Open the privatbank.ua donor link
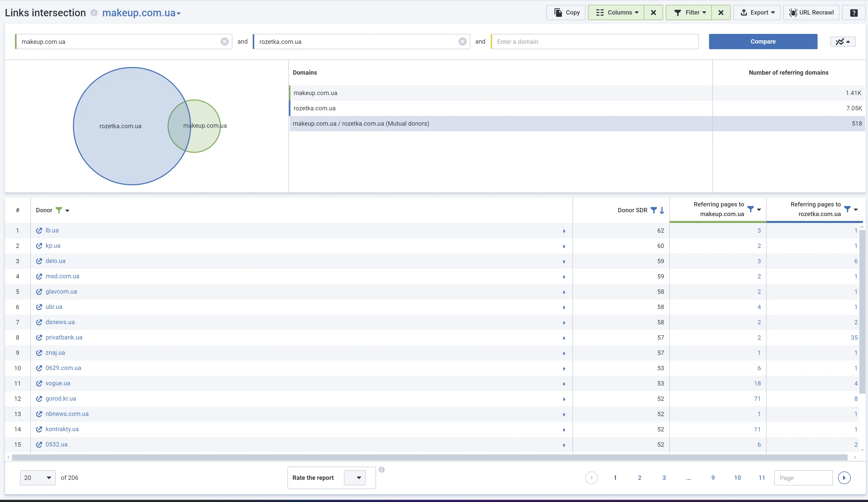The width and height of the screenshot is (868, 502). [64, 337]
